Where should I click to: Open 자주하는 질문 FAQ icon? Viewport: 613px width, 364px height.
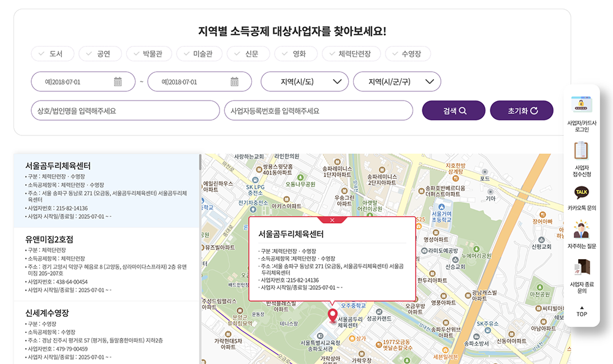pos(581,230)
